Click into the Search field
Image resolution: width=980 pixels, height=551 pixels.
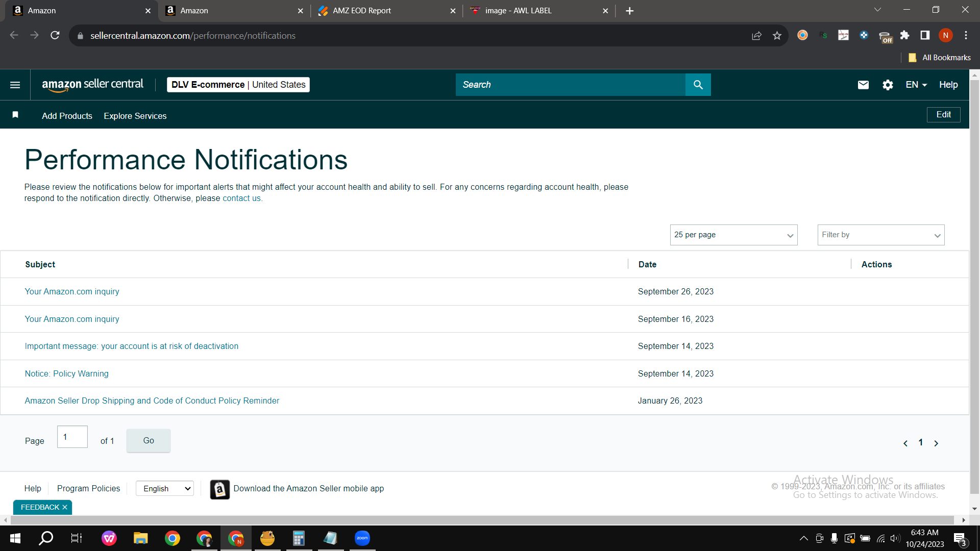(x=571, y=85)
